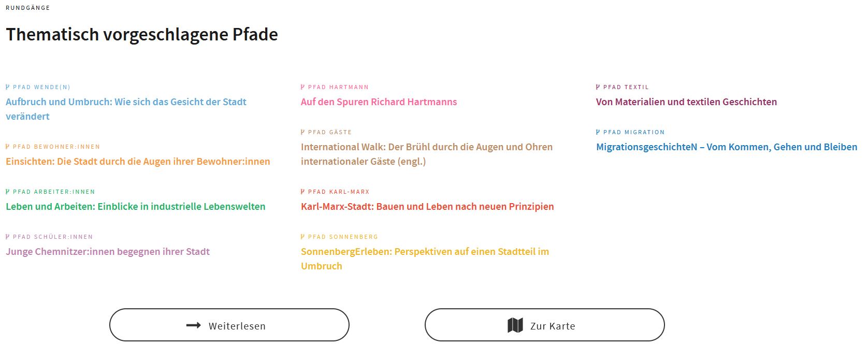Click the path icon beside PFAD KARL-MARX
The height and width of the screenshot is (358, 868).
coord(303,192)
